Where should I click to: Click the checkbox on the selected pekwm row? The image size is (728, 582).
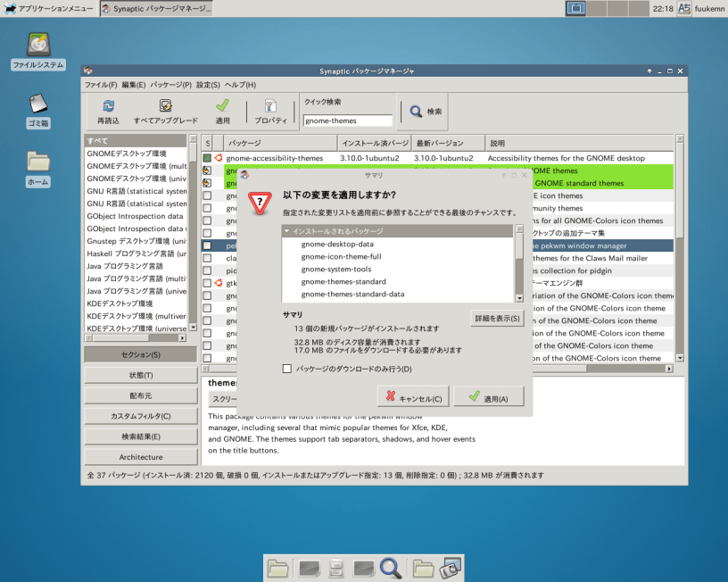click(207, 245)
